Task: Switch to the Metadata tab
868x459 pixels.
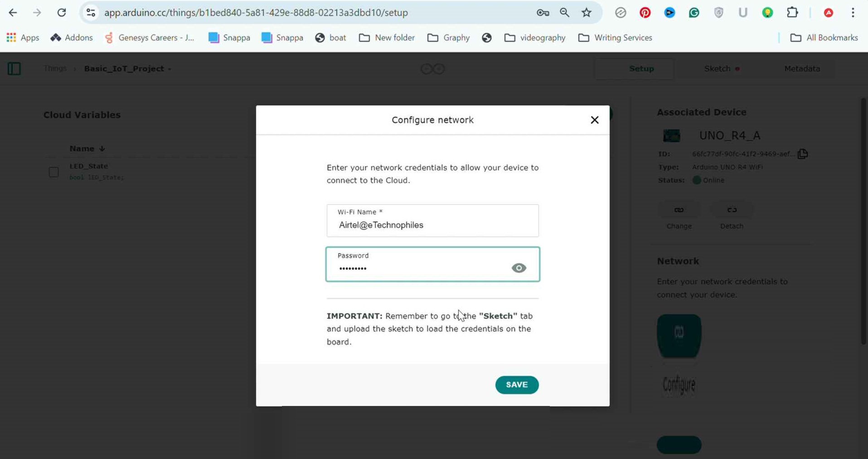Action: [802, 69]
